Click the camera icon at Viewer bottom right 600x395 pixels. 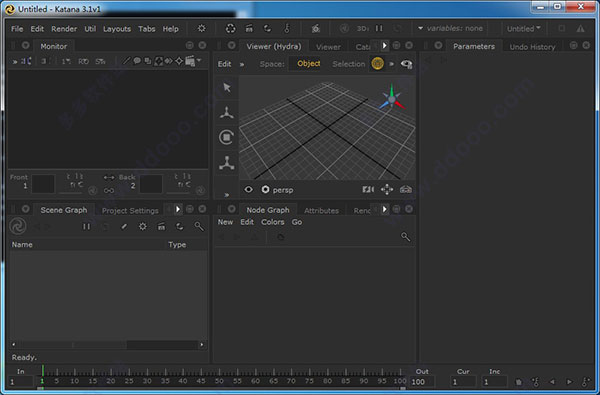coord(406,189)
